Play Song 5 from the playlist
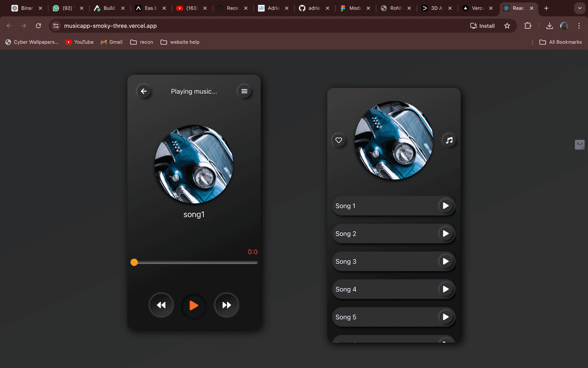The width and height of the screenshot is (588, 368). (x=446, y=317)
